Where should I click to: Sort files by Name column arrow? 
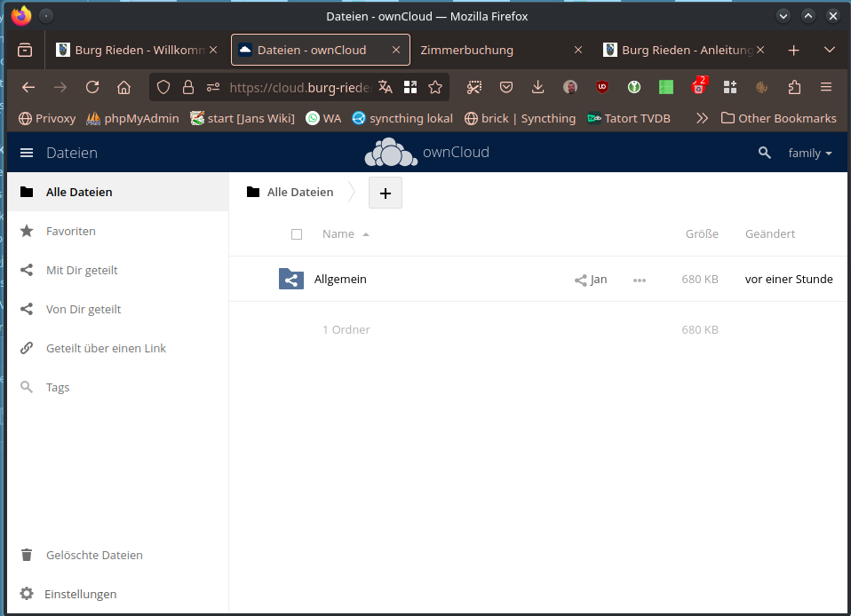(366, 234)
